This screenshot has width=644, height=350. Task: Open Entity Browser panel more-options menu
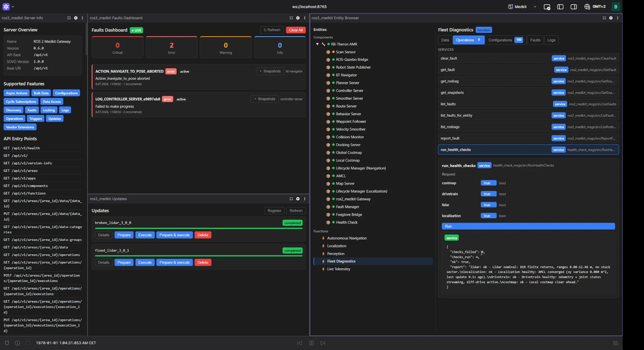click(x=618, y=18)
